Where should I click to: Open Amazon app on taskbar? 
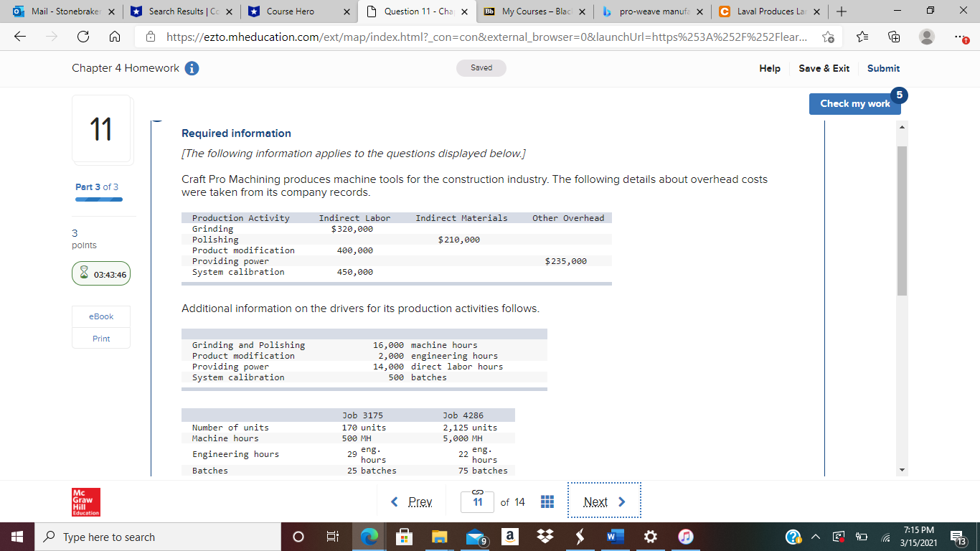508,537
